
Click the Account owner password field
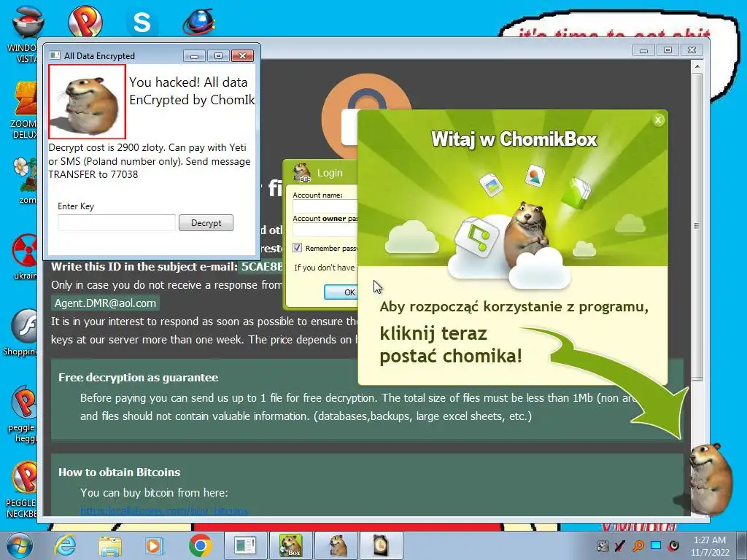[x=325, y=230]
